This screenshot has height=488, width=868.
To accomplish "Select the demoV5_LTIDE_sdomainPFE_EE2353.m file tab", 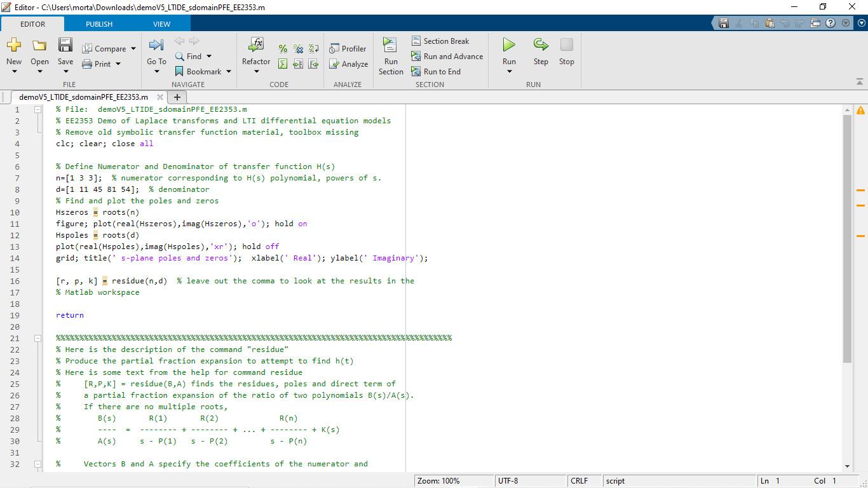I will point(83,97).
